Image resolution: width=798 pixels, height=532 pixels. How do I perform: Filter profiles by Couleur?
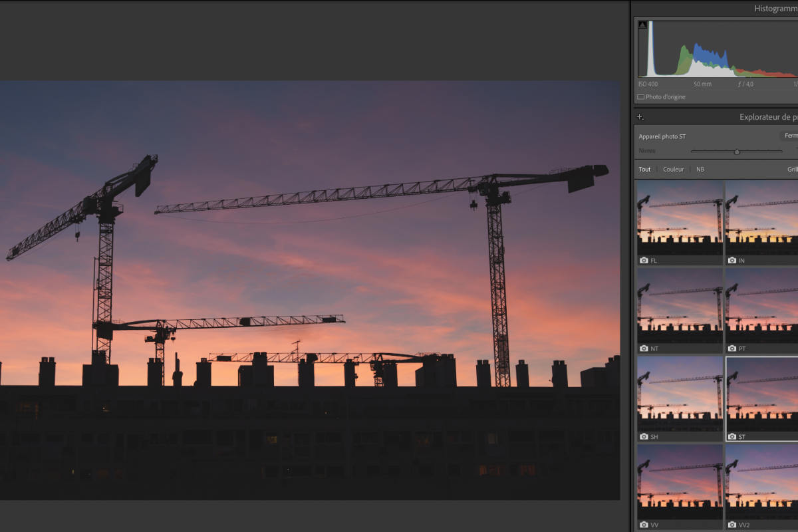pos(673,170)
